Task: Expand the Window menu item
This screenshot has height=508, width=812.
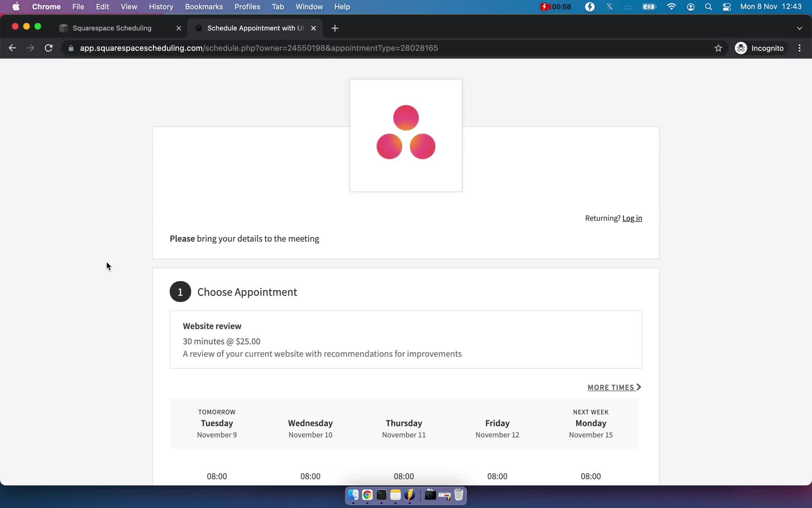Action: pos(309,6)
